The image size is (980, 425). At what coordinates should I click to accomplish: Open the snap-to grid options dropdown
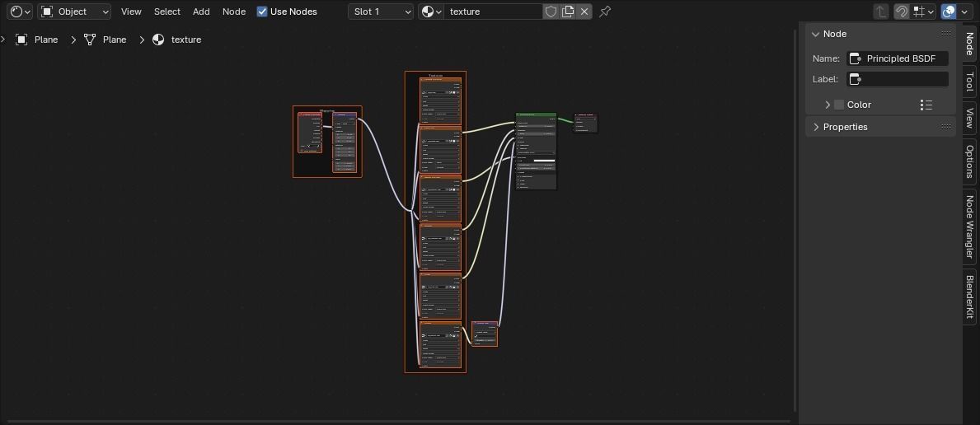pos(923,12)
